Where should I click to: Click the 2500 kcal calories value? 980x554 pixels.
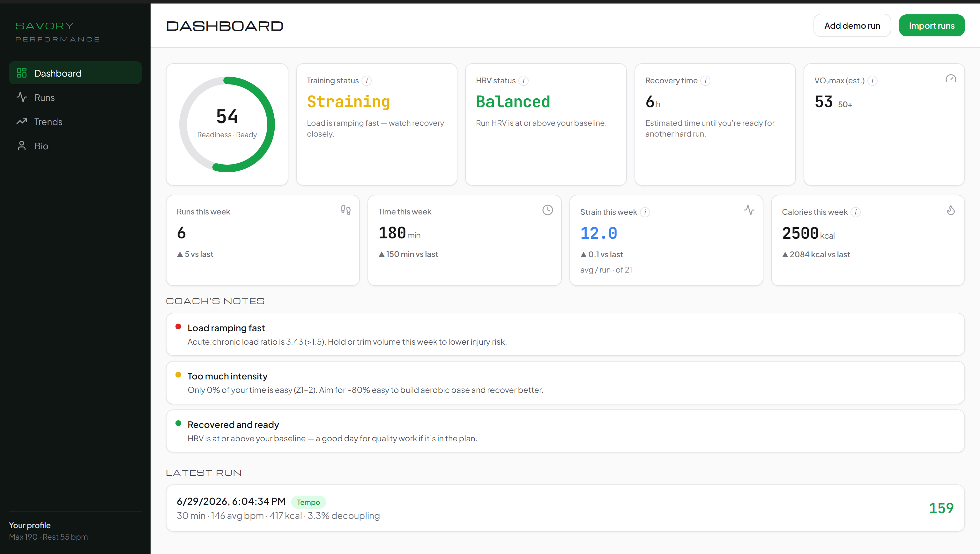click(808, 233)
